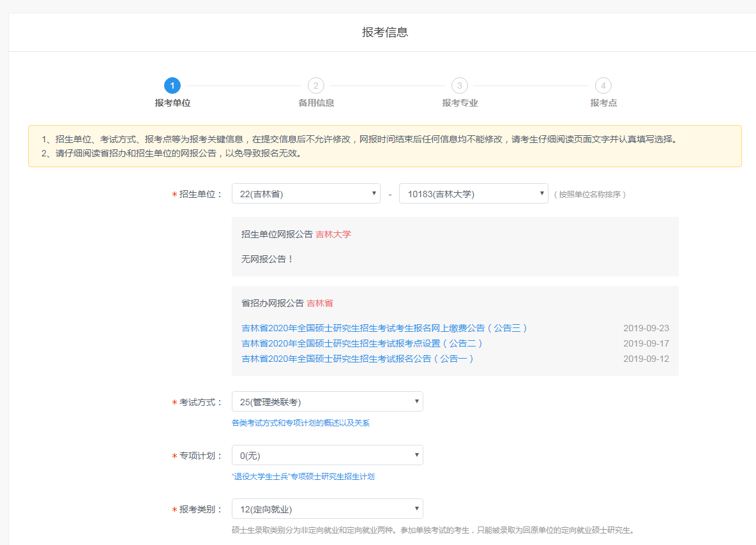Screen dimensions: 756x545
Task: Select the 报考专业 step label text
Action: point(459,101)
